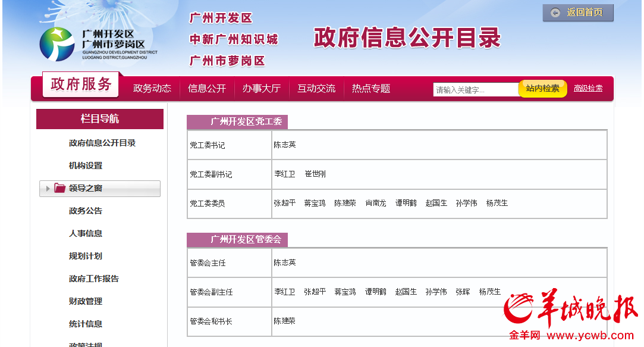Screen dimensions: 644x347
Task: Select 信息公开 in the navigation bar
Action: tap(207, 89)
